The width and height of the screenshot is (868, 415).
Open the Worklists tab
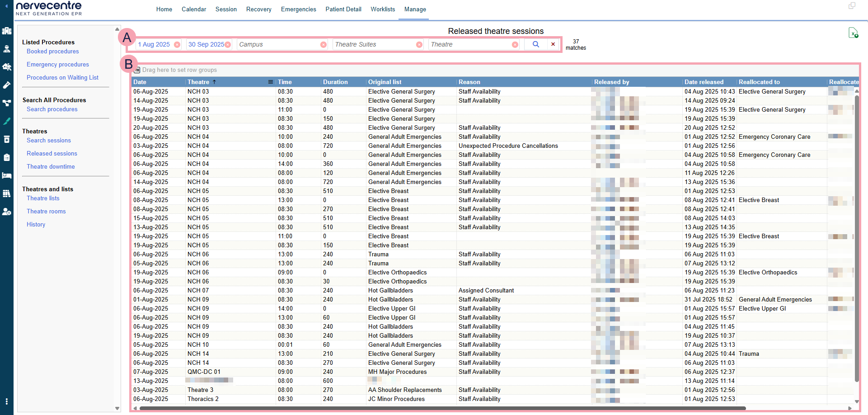click(382, 9)
